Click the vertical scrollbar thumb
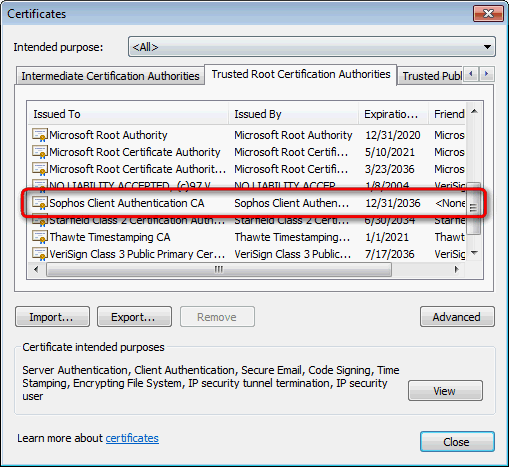The height and width of the screenshot is (467, 509). pyautogui.click(x=473, y=208)
